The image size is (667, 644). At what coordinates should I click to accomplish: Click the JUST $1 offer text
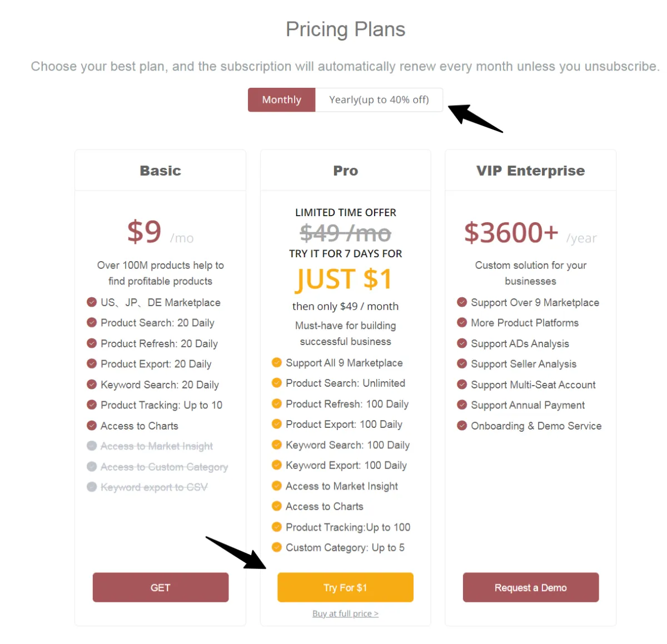point(344,279)
